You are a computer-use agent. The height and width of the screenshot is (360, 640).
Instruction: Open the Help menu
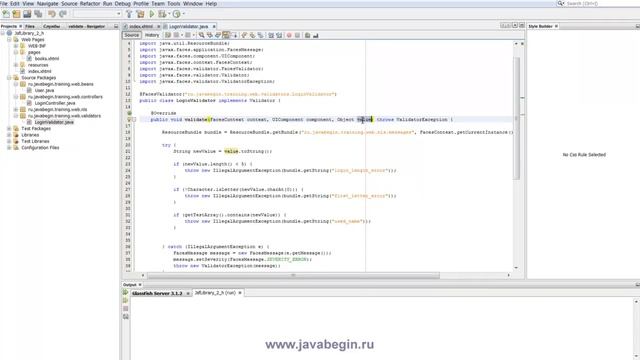(x=211, y=4)
